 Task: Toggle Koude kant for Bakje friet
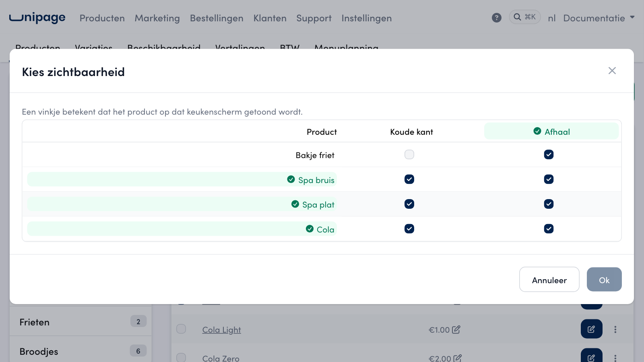coord(409,154)
